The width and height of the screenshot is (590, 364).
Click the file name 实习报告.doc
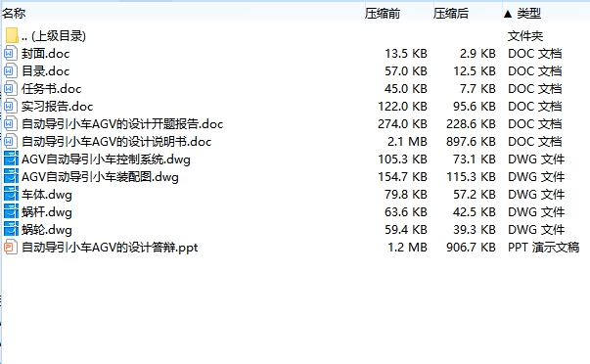pos(57,107)
